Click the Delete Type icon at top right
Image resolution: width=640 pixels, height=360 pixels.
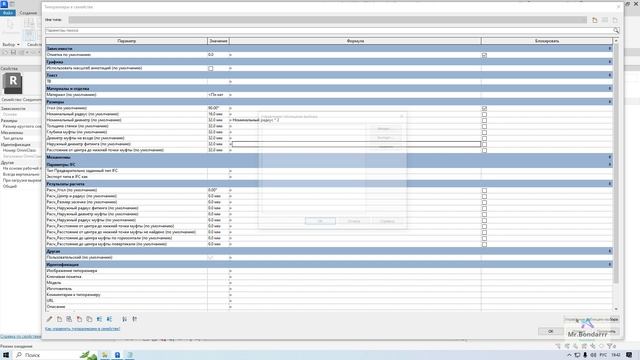click(615, 20)
